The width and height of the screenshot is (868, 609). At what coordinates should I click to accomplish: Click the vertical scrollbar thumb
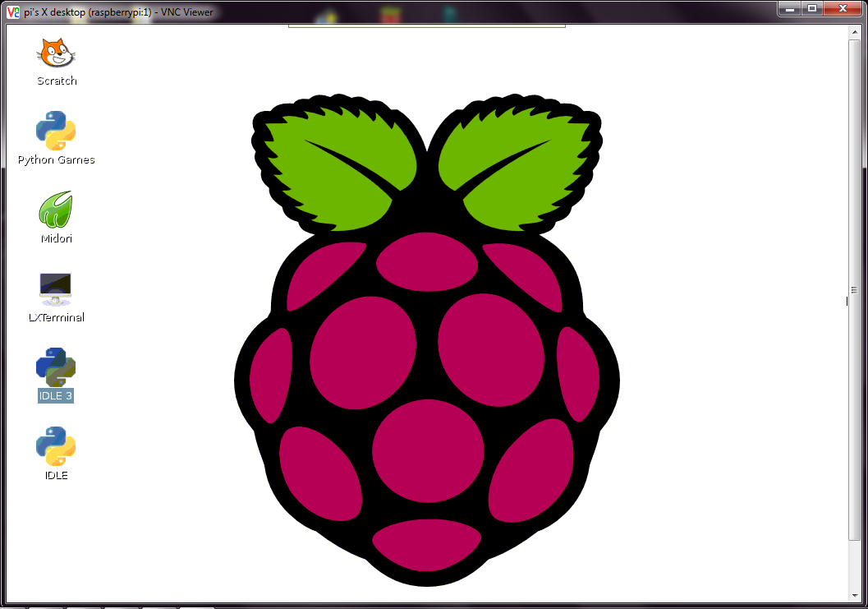[x=855, y=289]
